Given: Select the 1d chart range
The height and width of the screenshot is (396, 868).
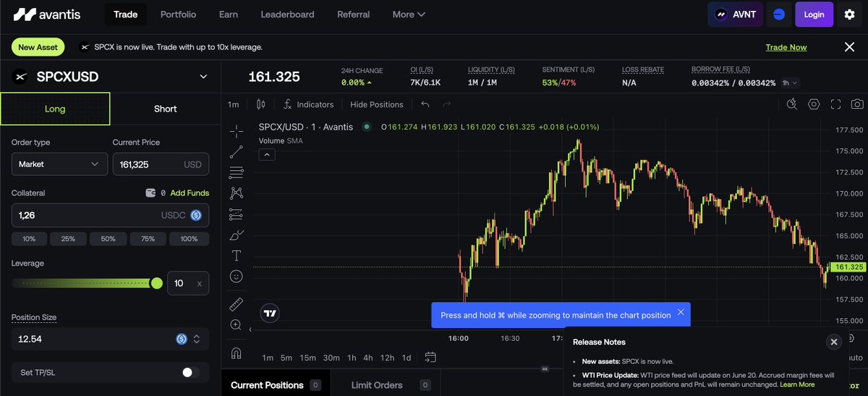Looking at the screenshot, I should (407, 358).
